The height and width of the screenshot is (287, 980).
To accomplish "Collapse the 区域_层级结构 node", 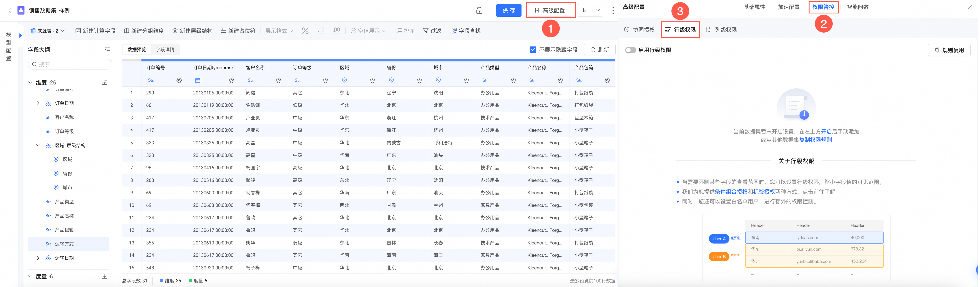I will [x=38, y=146].
